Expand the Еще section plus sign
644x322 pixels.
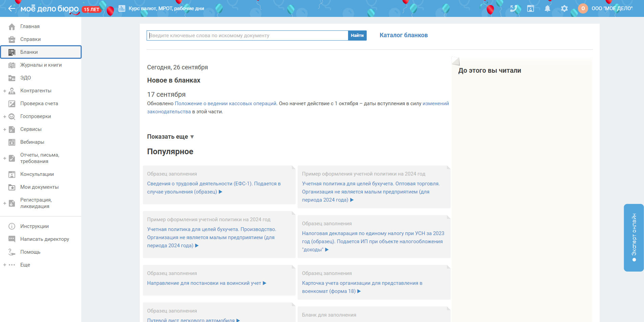[5, 265]
